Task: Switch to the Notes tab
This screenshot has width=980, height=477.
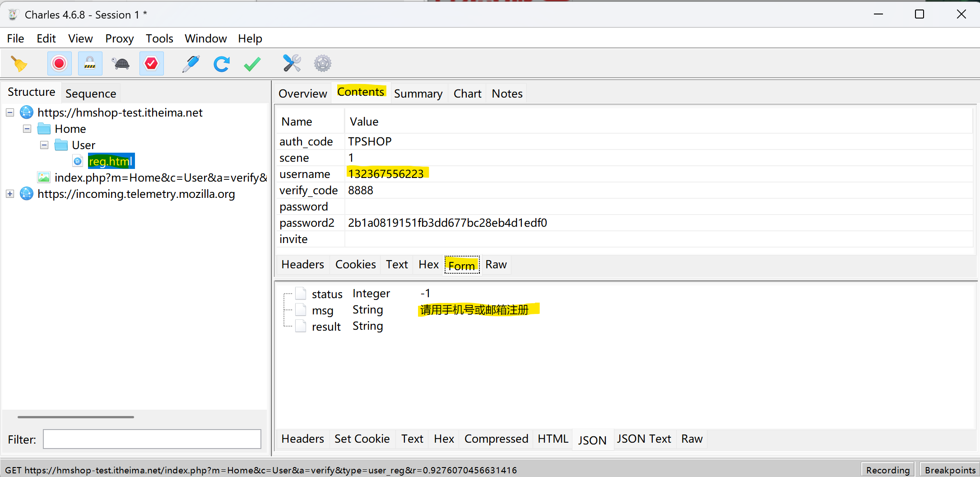Action: coord(507,94)
